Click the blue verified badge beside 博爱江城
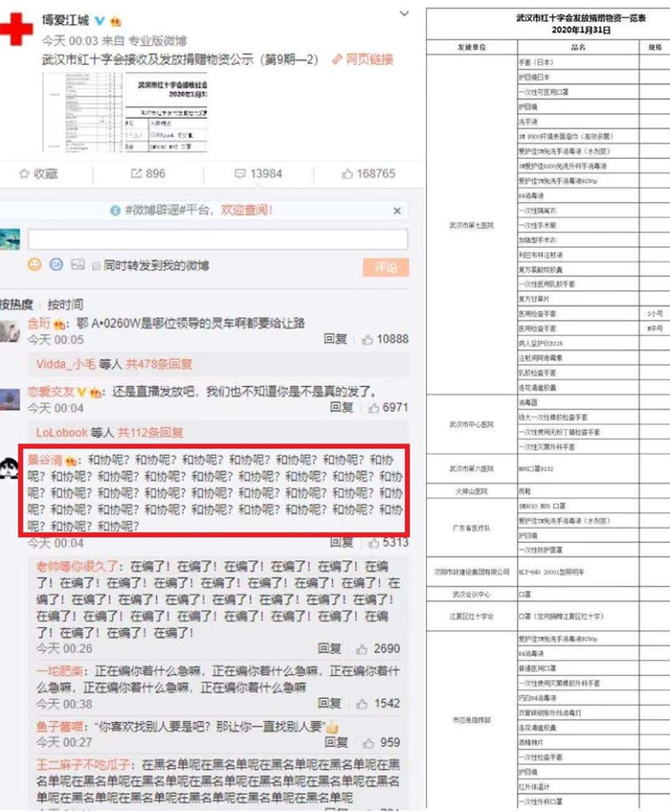Viewport: 670px width, 812px height. [100, 21]
